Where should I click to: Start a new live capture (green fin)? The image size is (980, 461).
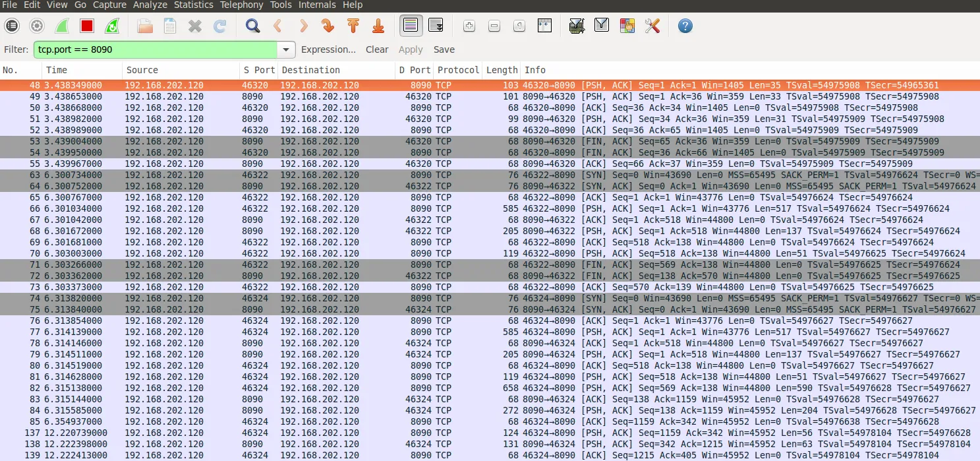pyautogui.click(x=62, y=26)
